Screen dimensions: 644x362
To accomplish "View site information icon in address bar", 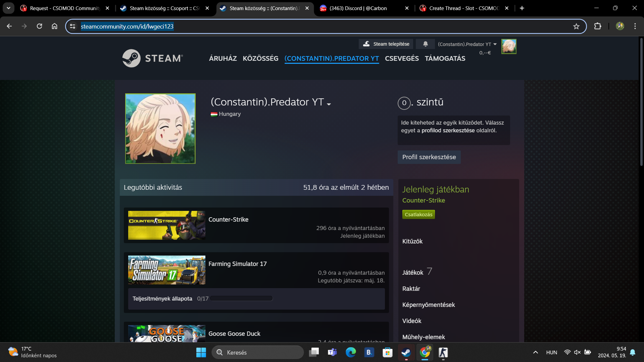I will (73, 26).
